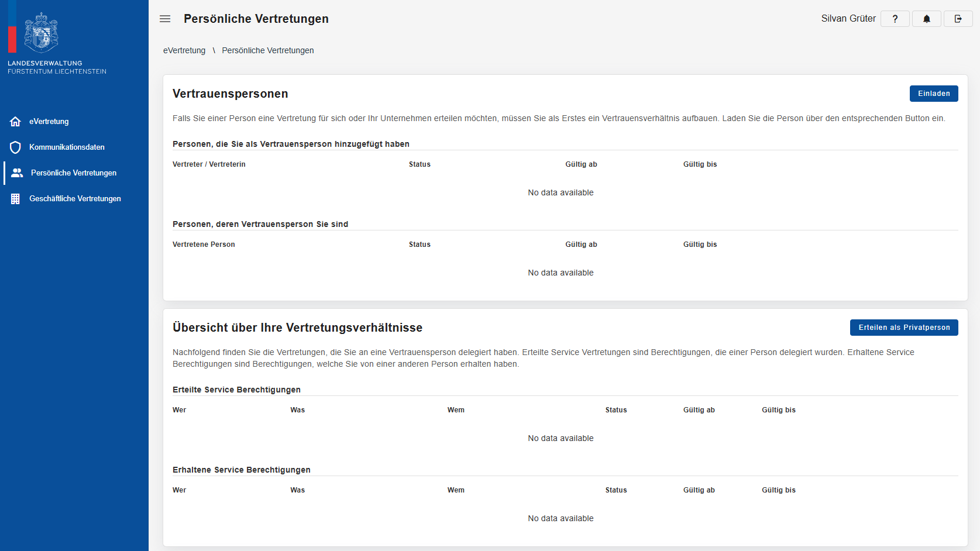Open eVertretung from the breadcrumb
Viewport: 980px width, 551px height.
pos(184,50)
